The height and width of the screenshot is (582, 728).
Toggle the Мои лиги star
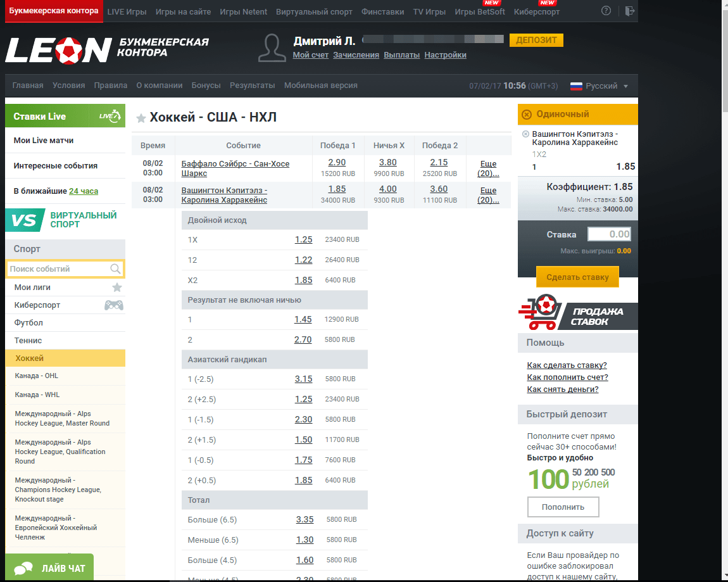pos(117,288)
